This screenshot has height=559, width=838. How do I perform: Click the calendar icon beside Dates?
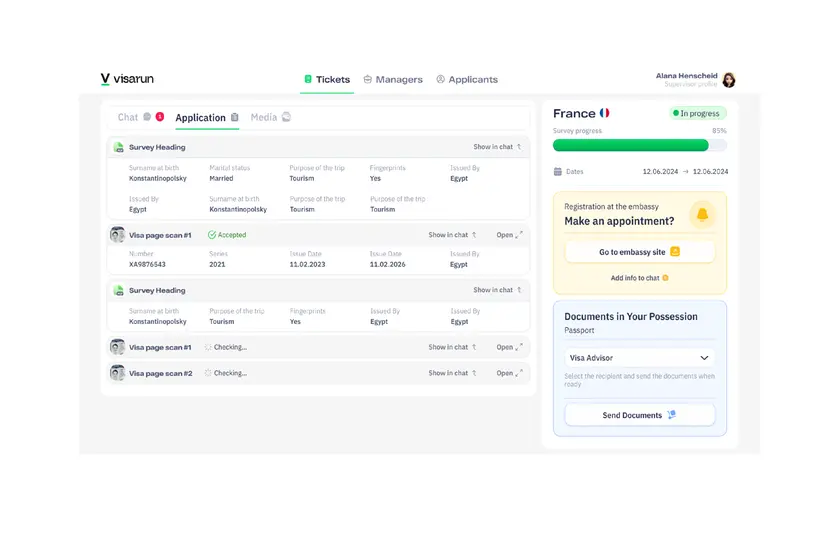pyautogui.click(x=557, y=172)
